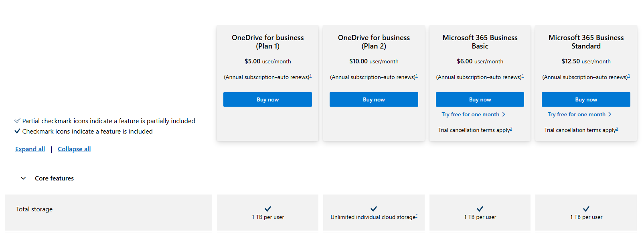Buy Microsoft 365 Business Basic now

[480, 99]
